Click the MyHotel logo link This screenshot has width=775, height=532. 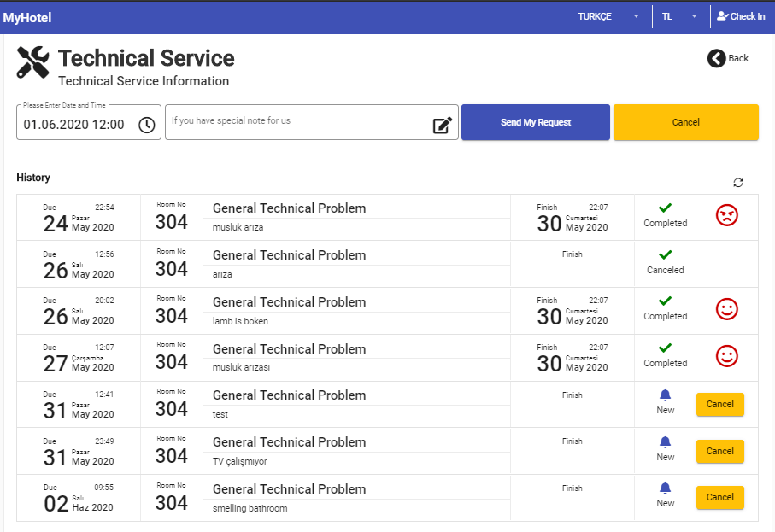[27, 17]
